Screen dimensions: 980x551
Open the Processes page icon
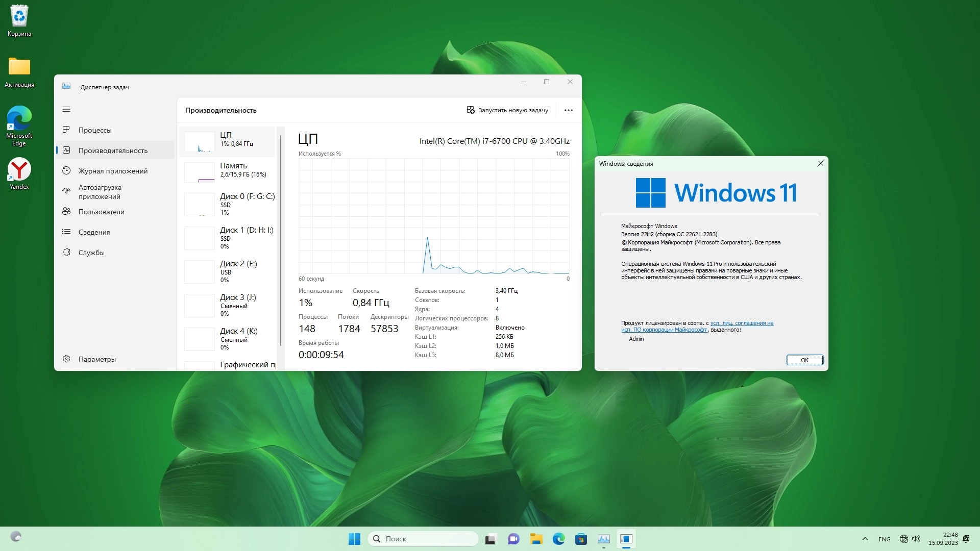[x=66, y=130]
